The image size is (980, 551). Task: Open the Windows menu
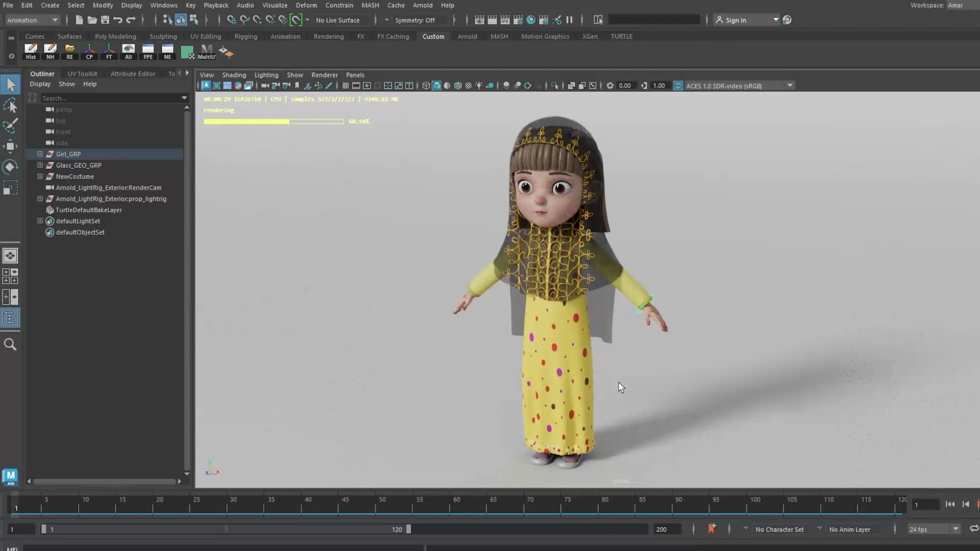(x=163, y=5)
